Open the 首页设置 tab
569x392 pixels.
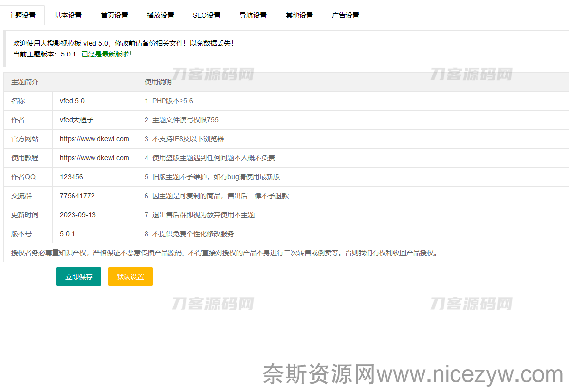[114, 15]
